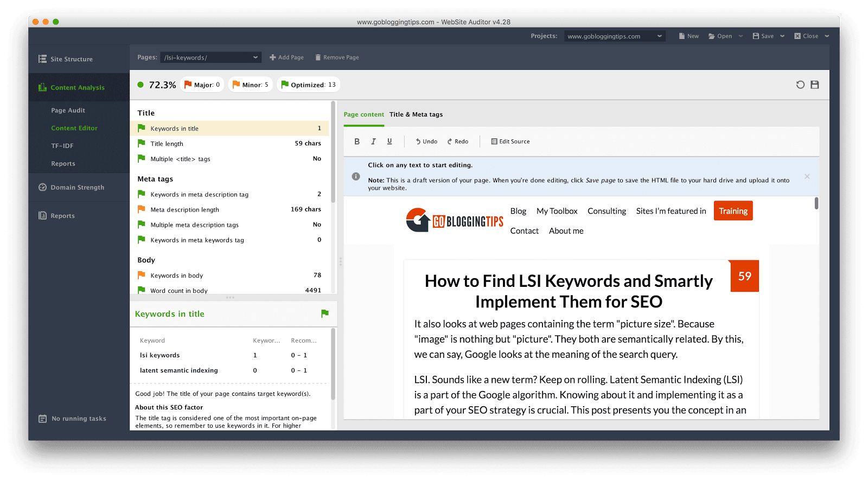Open the Blog link in the page preview

point(518,211)
